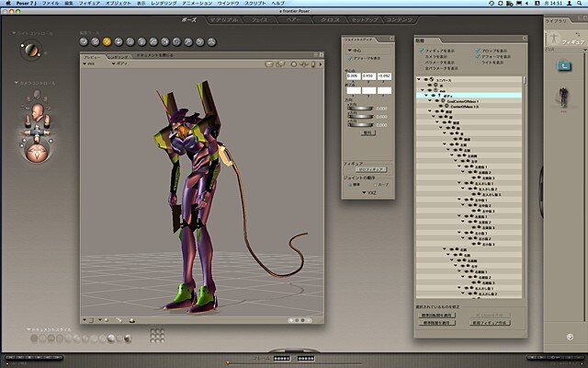Viewport: 588px width, 368px height.
Task: Click 標準階層を適用 button
Action: pyautogui.click(x=437, y=323)
